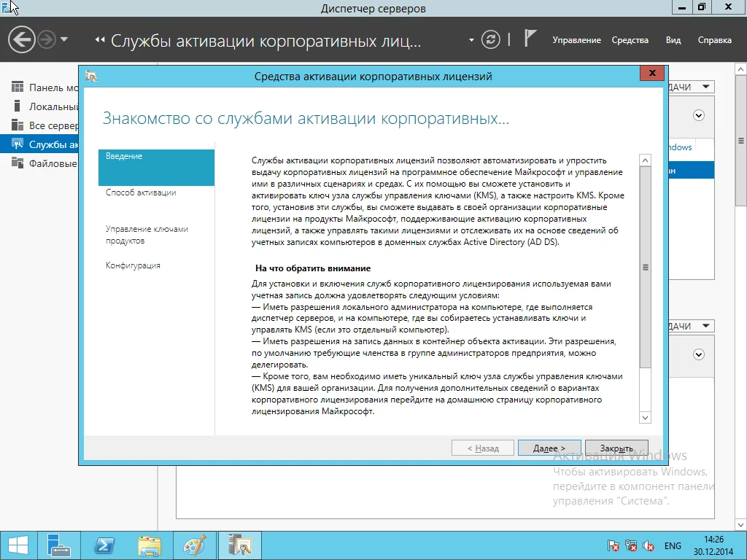Image resolution: width=747 pixels, height=560 pixels.
Task: Open the clock showing 14:26
Action: pos(713,545)
